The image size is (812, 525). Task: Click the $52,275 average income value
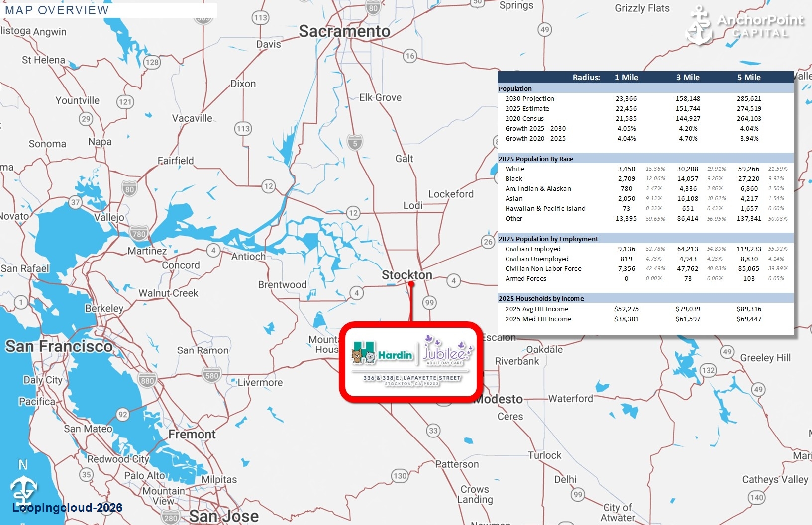pyautogui.click(x=626, y=309)
